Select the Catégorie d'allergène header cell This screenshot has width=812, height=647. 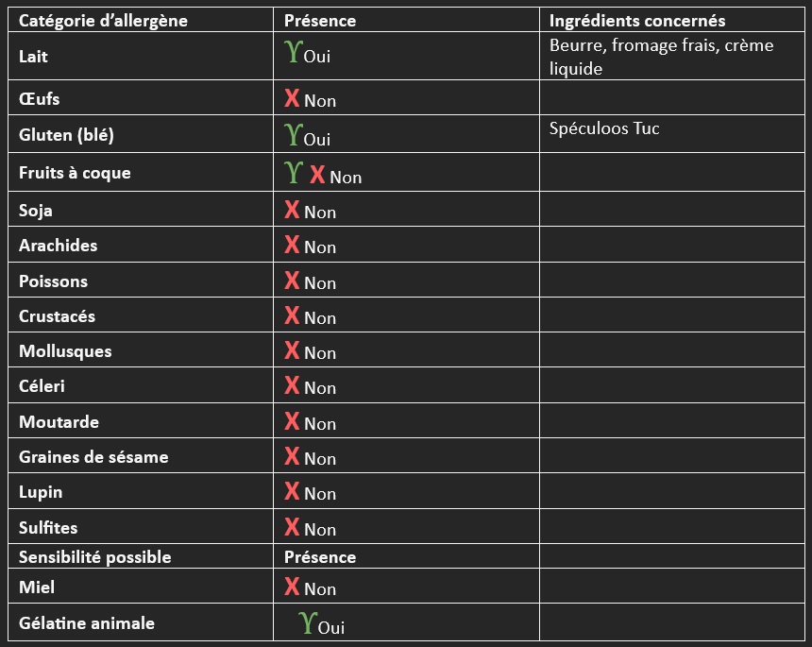click(141, 21)
